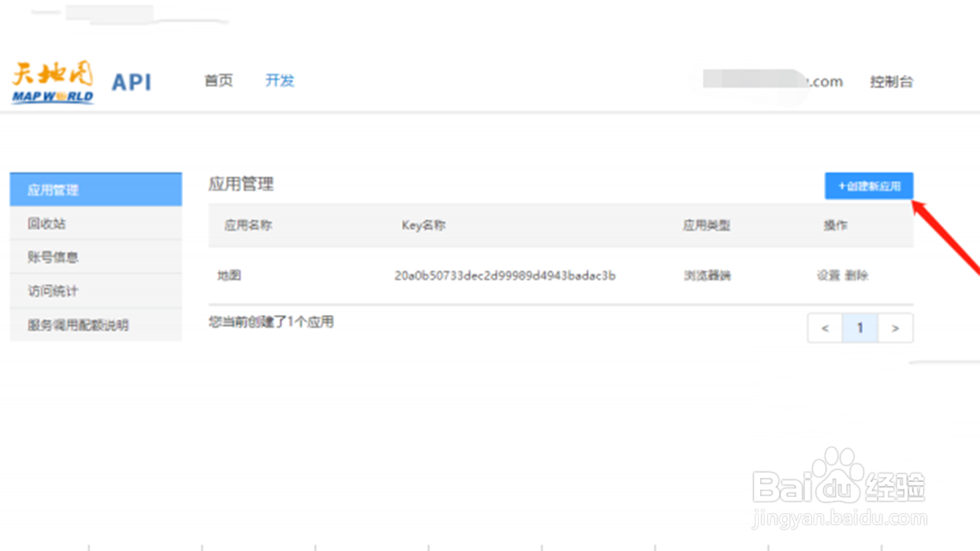The image size is (980, 551).
Task: Click the Key string 20a0b50733dec...
Action: click(505, 275)
